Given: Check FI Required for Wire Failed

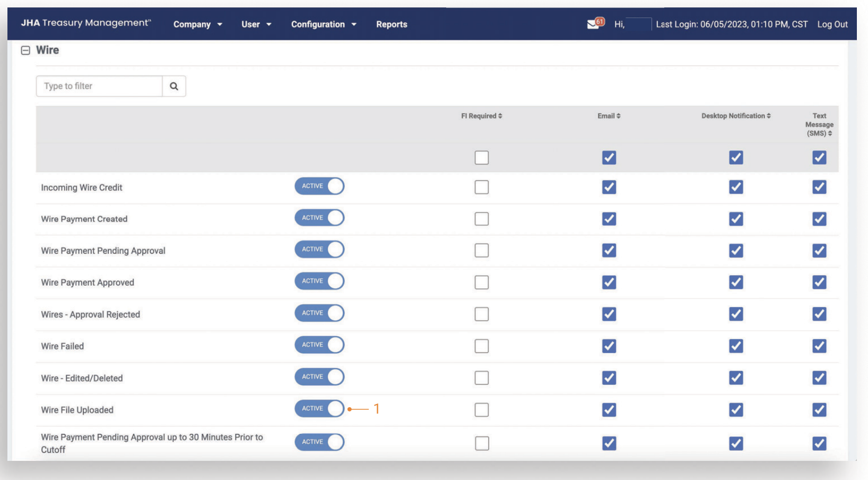Looking at the screenshot, I should tap(481, 346).
